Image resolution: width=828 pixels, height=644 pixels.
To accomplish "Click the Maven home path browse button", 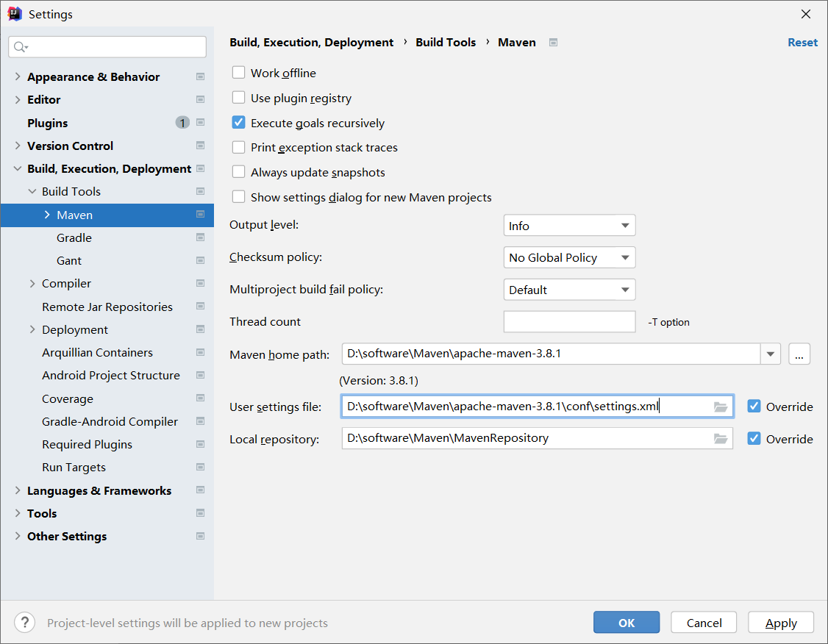I will [799, 354].
